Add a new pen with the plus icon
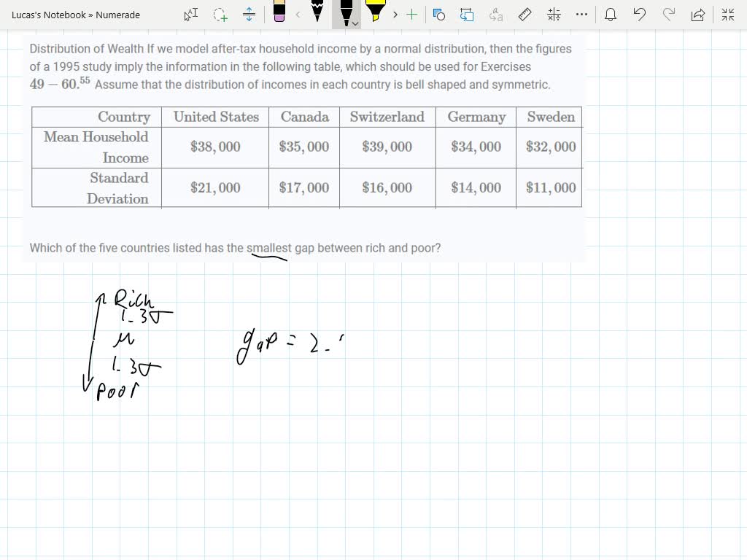The width and height of the screenshot is (747, 560). [411, 15]
